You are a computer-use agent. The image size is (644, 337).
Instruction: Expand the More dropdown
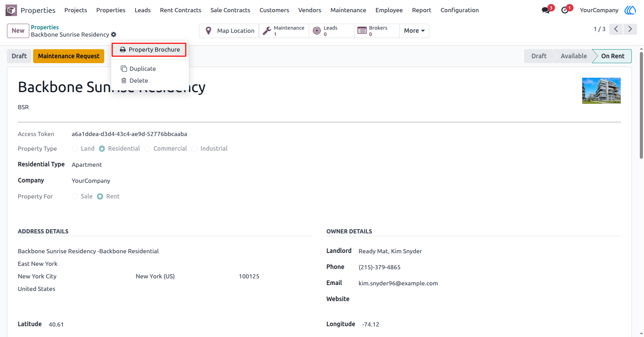pos(414,31)
